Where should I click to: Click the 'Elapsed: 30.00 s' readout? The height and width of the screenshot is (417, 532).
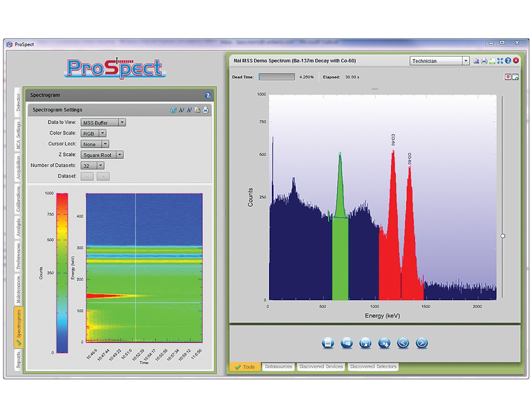point(341,77)
